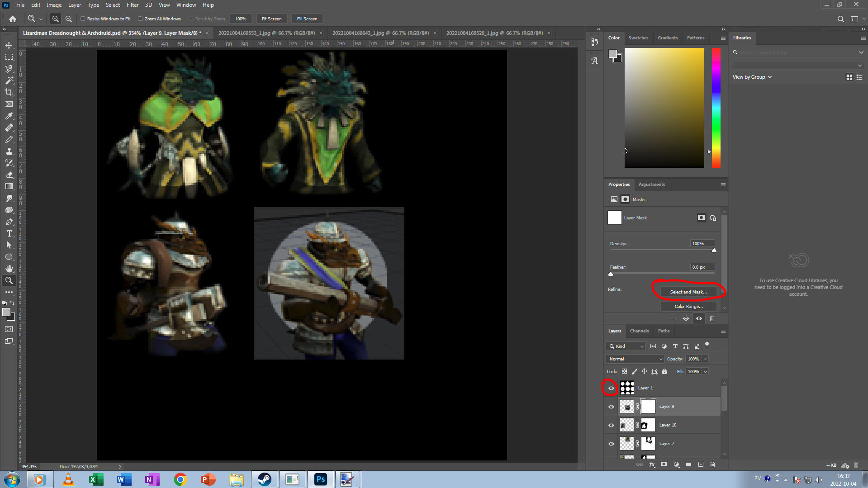Click the Select and Mask button
The image size is (868, 488).
(688, 292)
